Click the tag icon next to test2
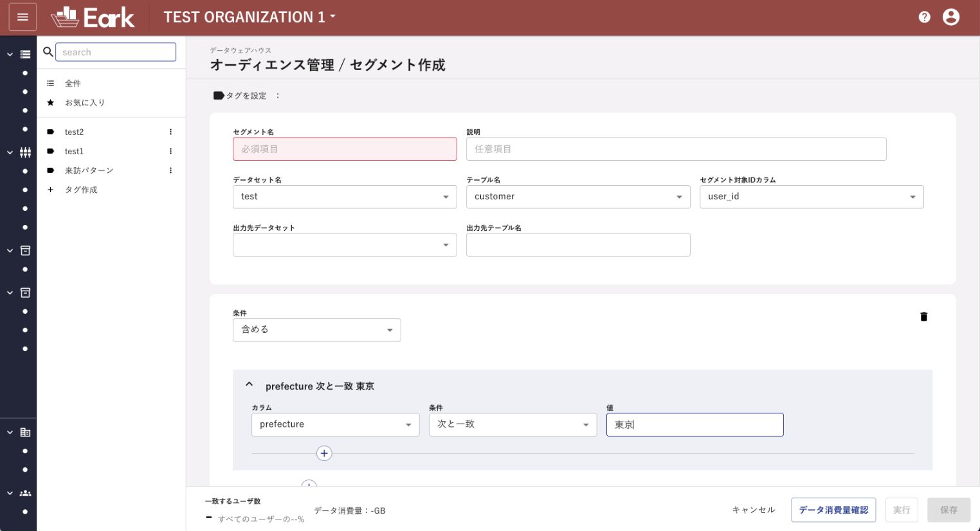The width and height of the screenshot is (980, 531). (x=50, y=132)
